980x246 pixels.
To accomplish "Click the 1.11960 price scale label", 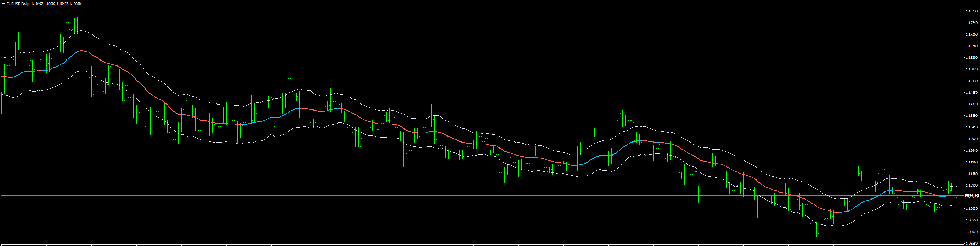I will (972, 162).
